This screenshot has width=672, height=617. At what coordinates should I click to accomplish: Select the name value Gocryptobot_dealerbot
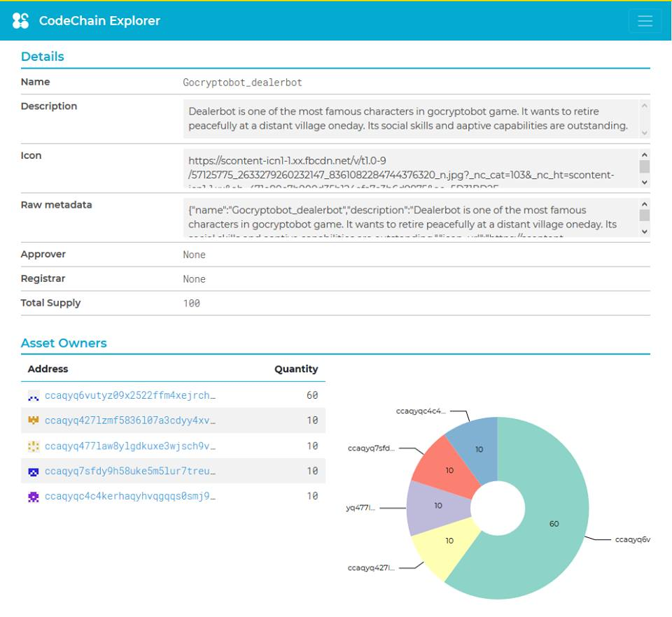243,83
